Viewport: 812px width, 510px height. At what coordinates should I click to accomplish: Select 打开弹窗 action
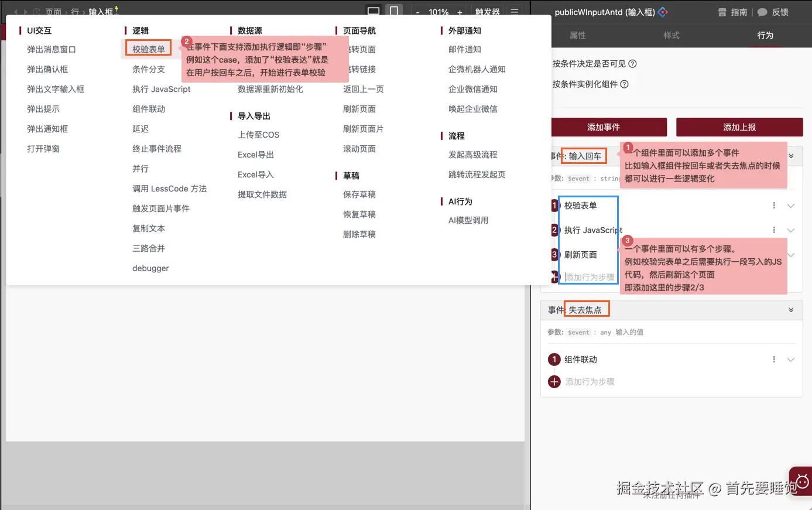pyautogui.click(x=43, y=149)
